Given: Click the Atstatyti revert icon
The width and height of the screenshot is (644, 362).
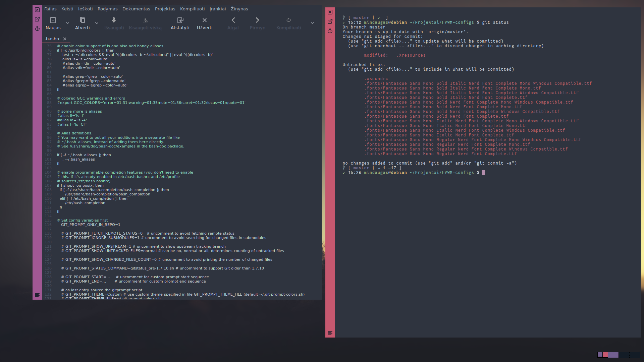Looking at the screenshot, I should (180, 20).
